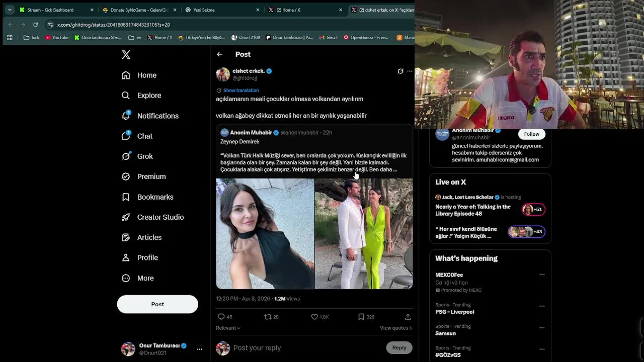Open Notifications bell in sidebar
Viewport: 644px width, 362px height.
click(x=150, y=116)
